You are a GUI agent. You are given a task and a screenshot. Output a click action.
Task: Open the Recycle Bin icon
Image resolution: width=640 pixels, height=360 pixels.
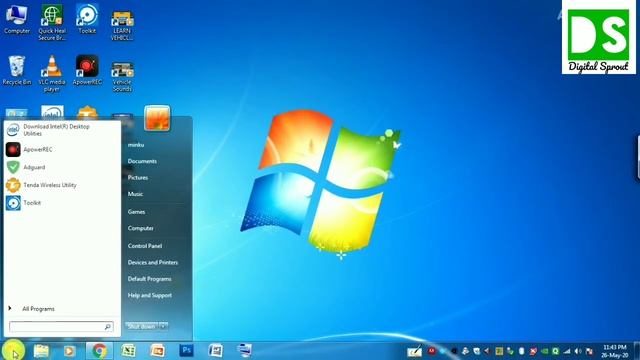coord(17,71)
